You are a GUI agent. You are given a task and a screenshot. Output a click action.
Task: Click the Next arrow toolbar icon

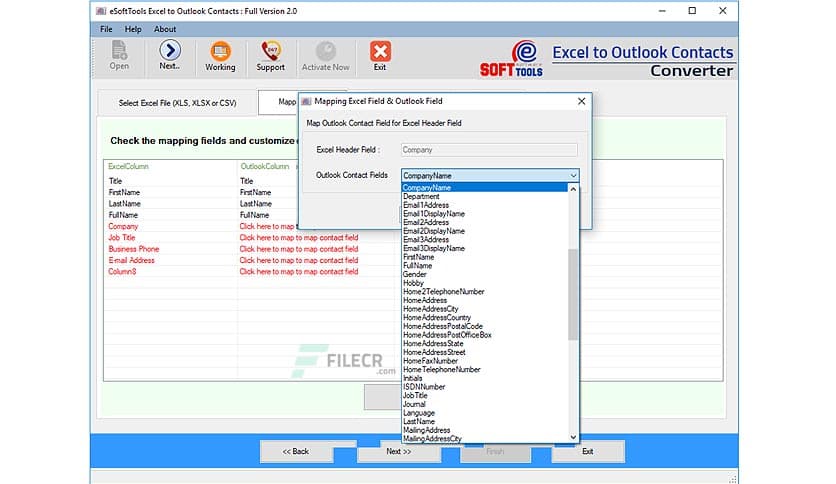point(170,55)
